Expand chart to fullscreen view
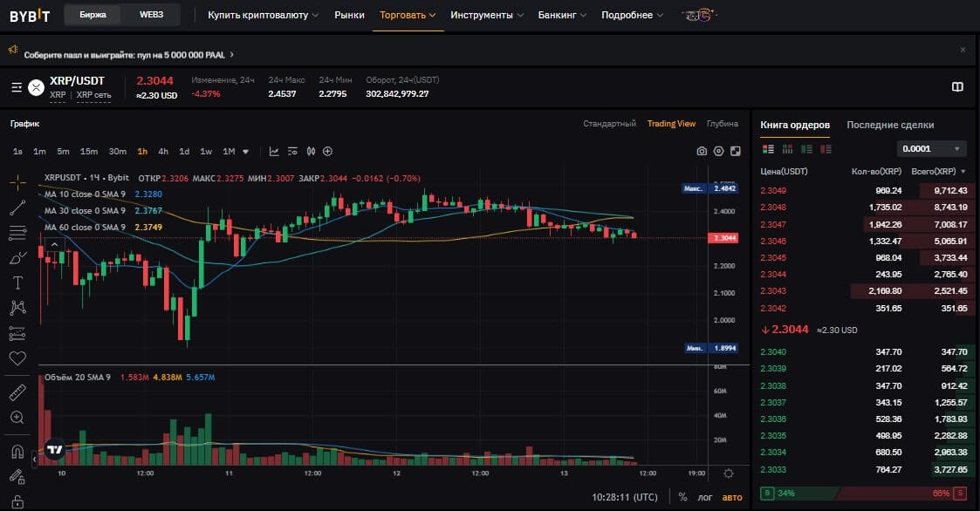The width and height of the screenshot is (980, 511). 736,151
